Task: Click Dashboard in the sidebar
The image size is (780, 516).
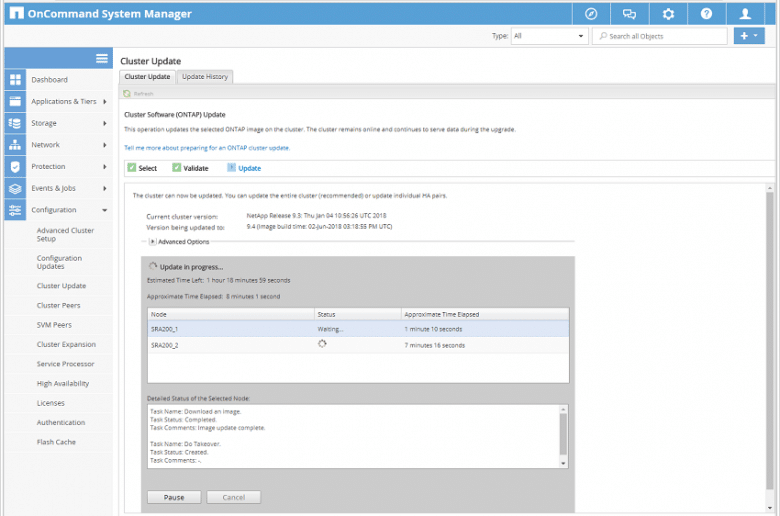Action: pyautogui.click(x=49, y=80)
